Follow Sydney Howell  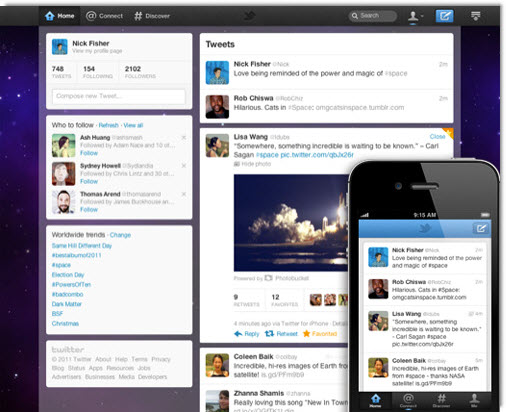click(89, 181)
